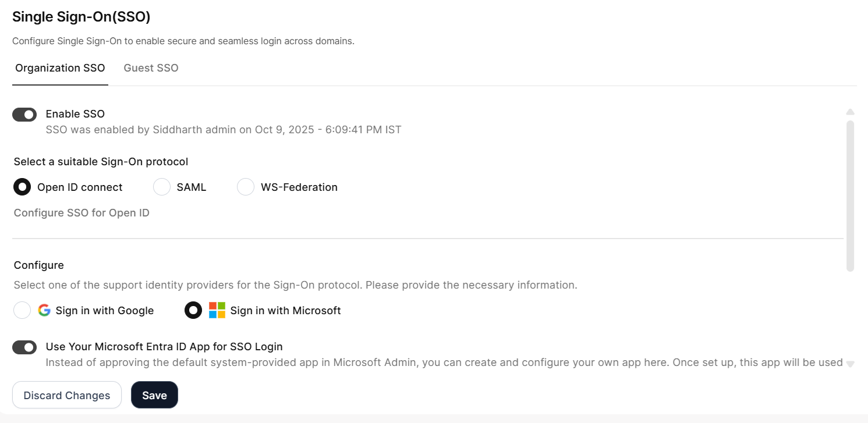Click the SSO enabled timestamp description text
This screenshot has width=868, height=423.
click(x=224, y=129)
